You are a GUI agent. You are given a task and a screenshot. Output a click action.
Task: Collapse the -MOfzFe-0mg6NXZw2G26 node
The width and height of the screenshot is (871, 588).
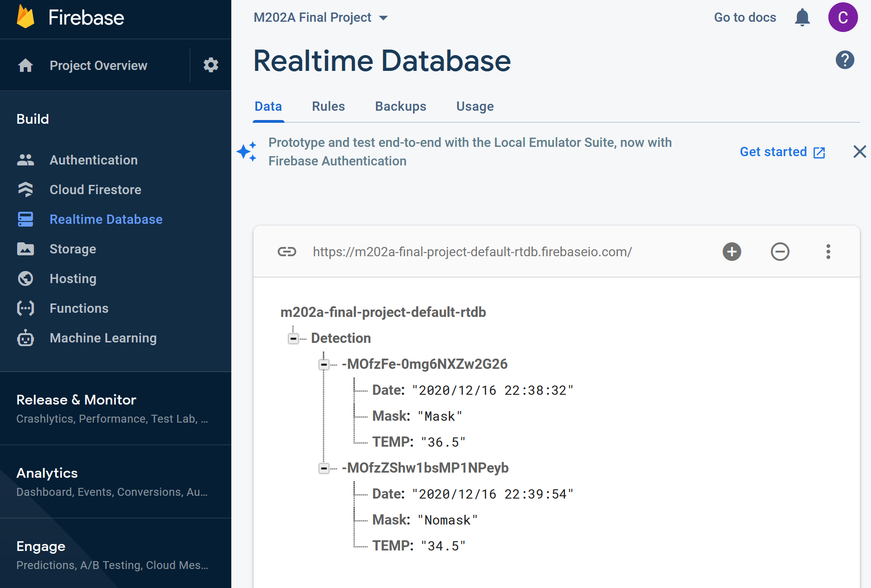(x=324, y=365)
